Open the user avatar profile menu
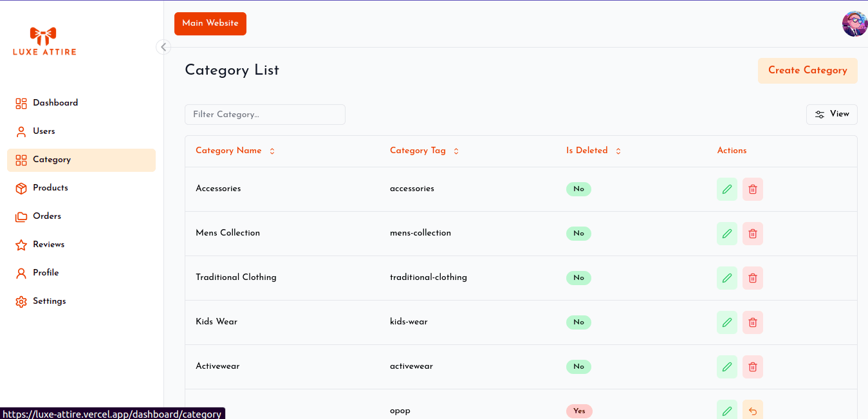The width and height of the screenshot is (868, 419). pyautogui.click(x=854, y=24)
